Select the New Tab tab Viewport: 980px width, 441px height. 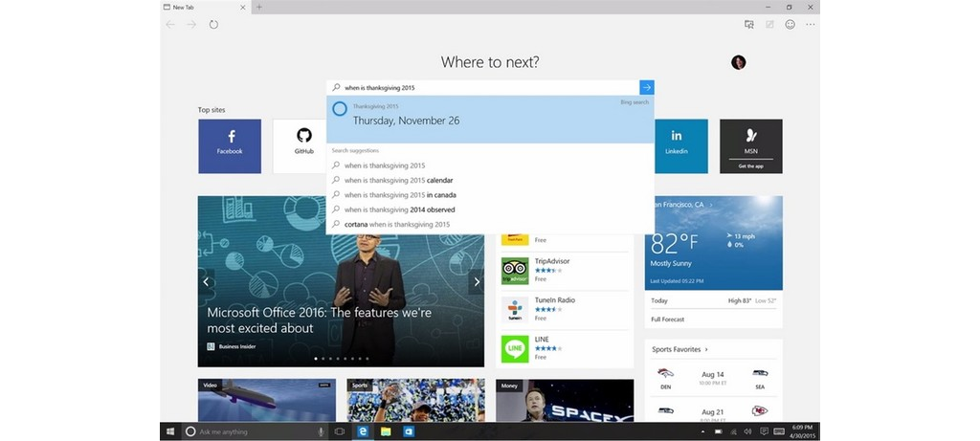[205, 8]
